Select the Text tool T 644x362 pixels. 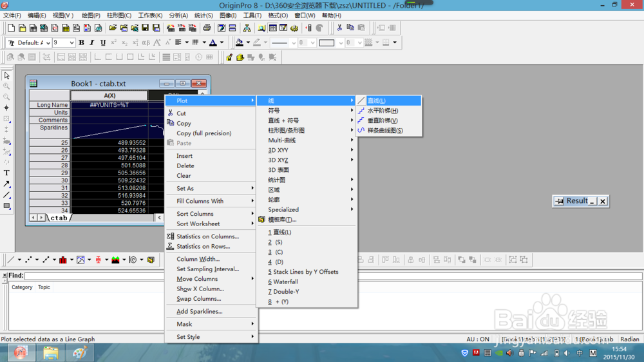(6, 173)
